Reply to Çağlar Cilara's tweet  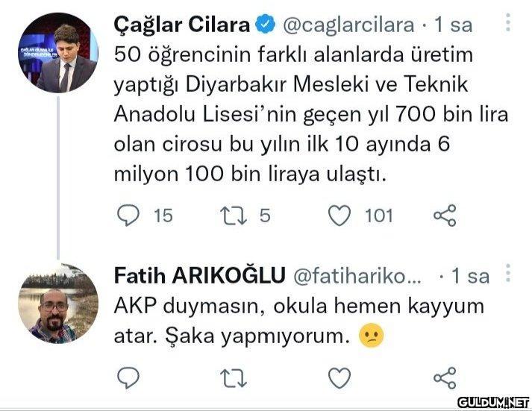[x=128, y=216]
